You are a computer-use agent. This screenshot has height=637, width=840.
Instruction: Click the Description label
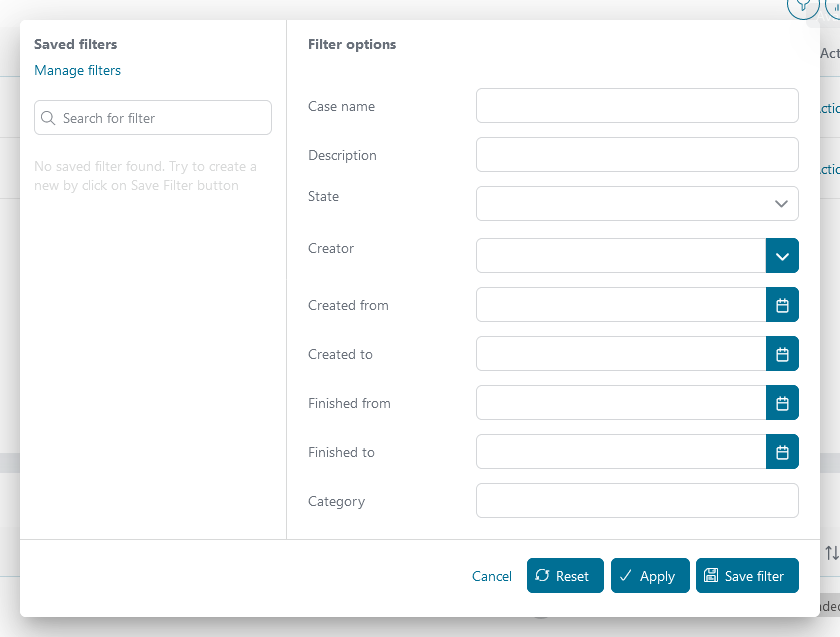[342, 155]
